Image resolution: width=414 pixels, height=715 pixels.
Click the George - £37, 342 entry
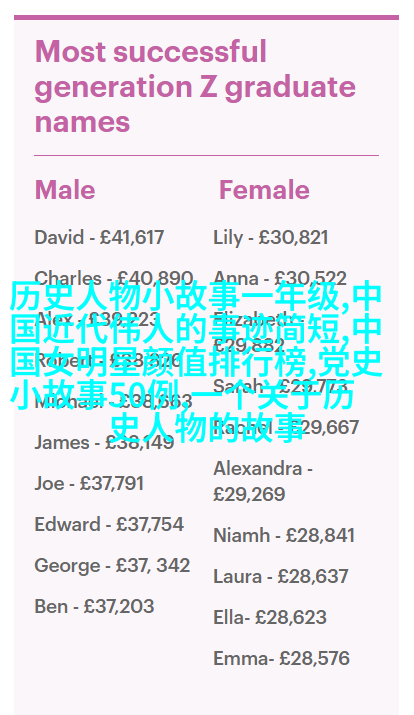pyautogui.click(x=112, y=566)
